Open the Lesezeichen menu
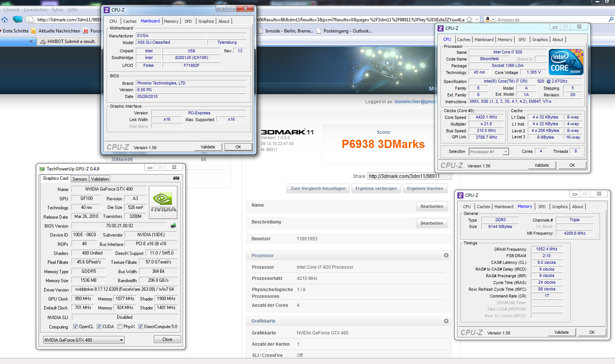Viewport: 615px width, 364px height. (36, 10)
